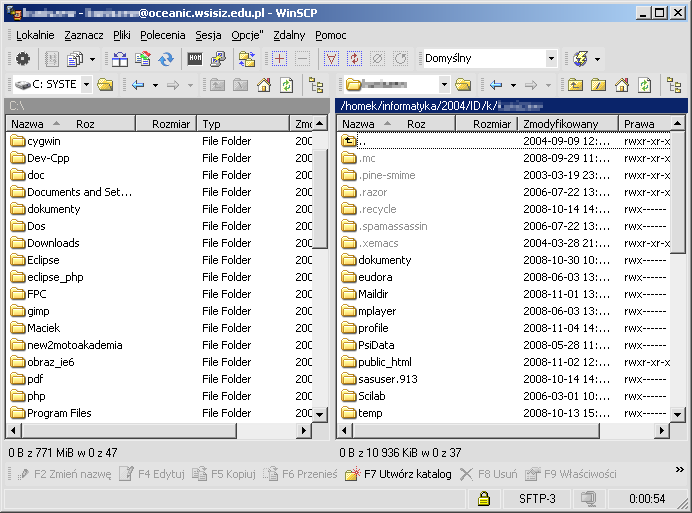Go back in local panel history
This screenshot has height=513, width=692.
coord(138,84)
